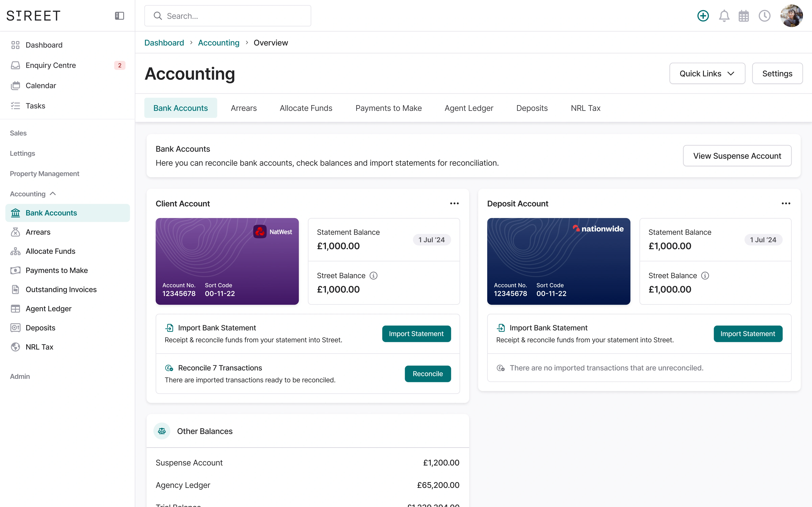Image resolution: width=812 pixels, height=507 pixels.
Task: Click the Street Balance info icon for Client Account
Action: coord(374,275)
